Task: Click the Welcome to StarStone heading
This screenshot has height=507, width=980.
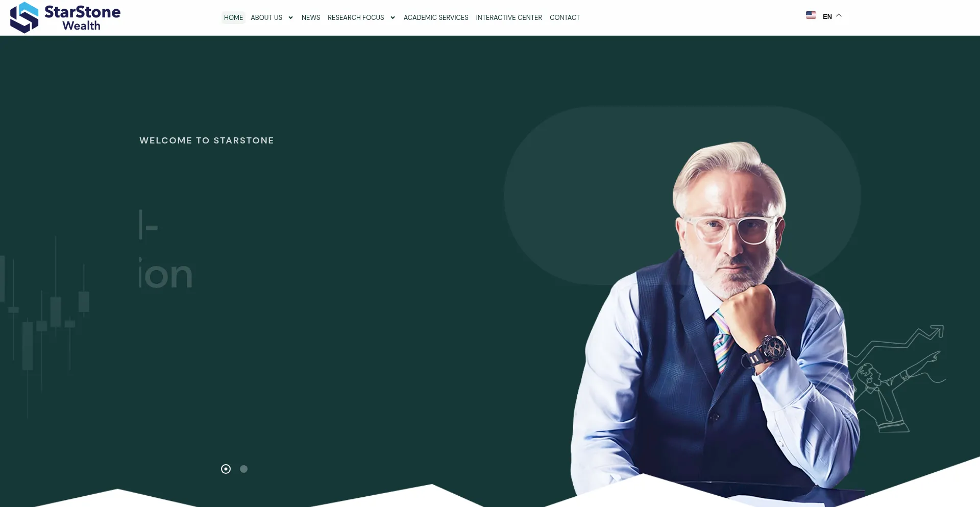Action: click(207, 140)
